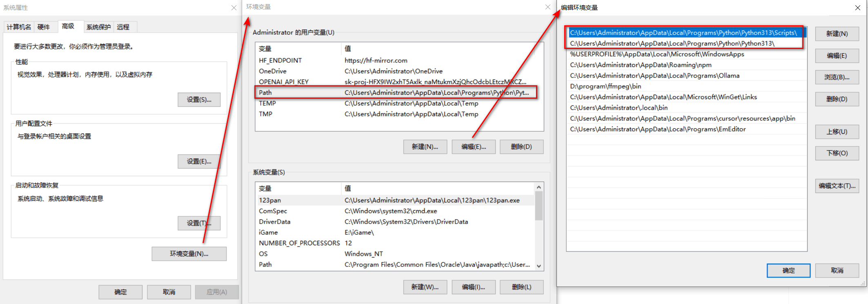Open the 系统保护 tab
The width and height of the screenshot is (868, 304).
[98, 27]
